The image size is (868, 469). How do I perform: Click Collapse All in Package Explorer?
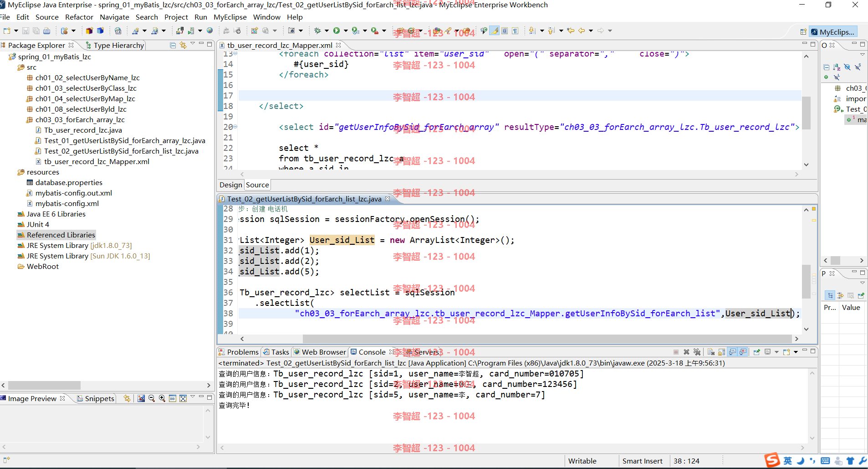[173, 45]
